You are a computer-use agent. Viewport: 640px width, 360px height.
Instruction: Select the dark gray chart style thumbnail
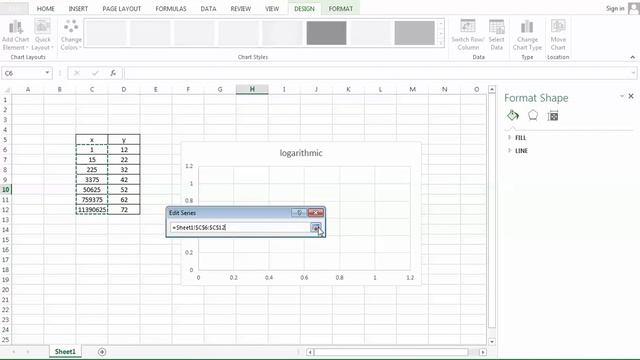(x=326, y=33)
